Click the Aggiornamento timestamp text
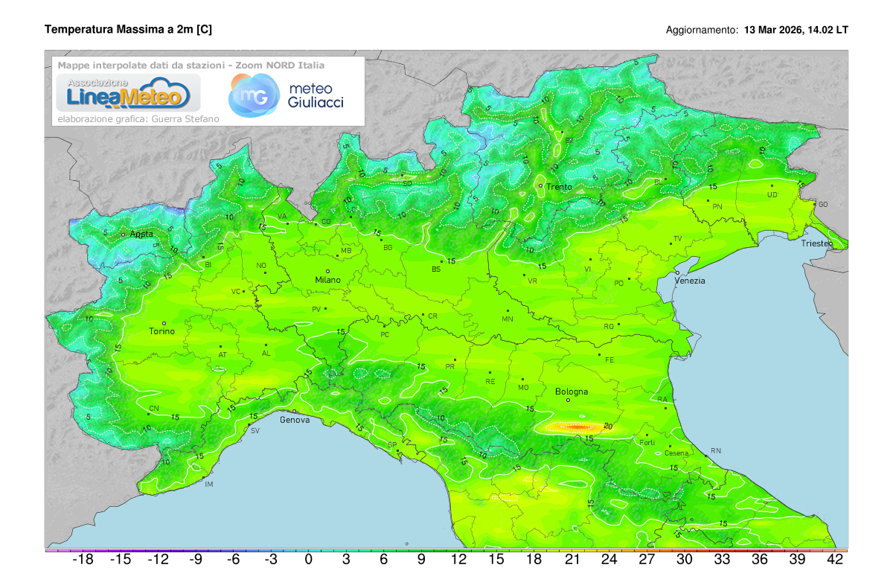 757,31
